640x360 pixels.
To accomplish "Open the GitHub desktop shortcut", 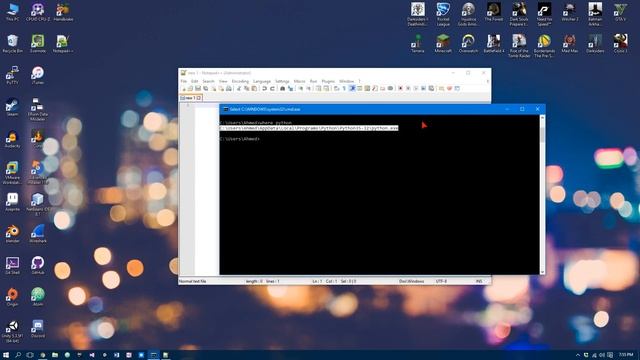I will point(38,265).
